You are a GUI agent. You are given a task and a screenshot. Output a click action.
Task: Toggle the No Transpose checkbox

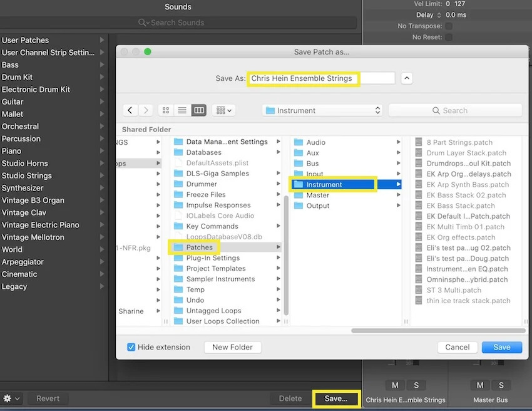(449, 26)
